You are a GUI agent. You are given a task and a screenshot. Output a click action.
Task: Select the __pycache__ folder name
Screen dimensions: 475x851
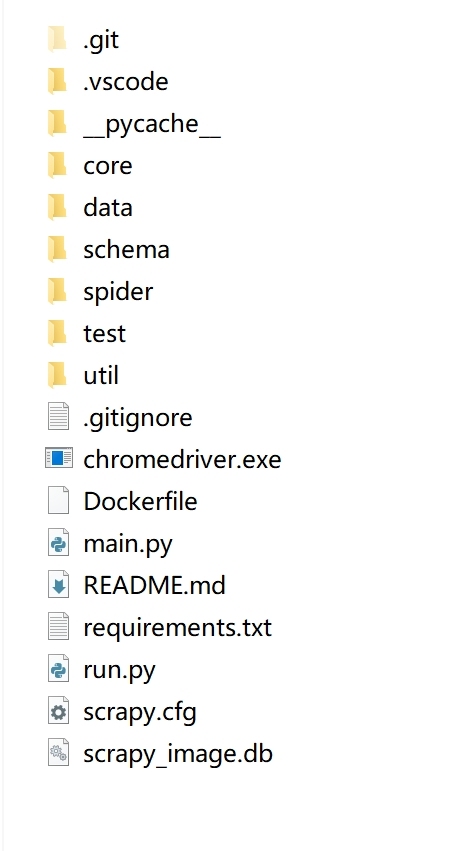pos(152,124)
